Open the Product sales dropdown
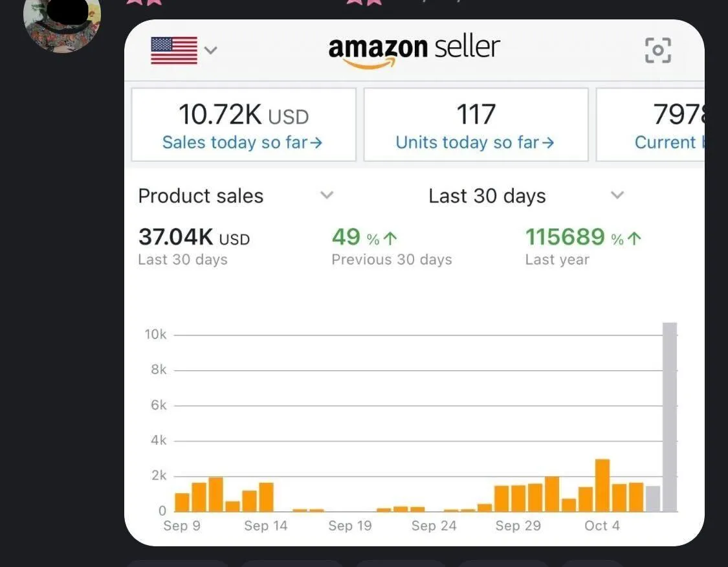The image size is (728, 567). pos(327,195)
